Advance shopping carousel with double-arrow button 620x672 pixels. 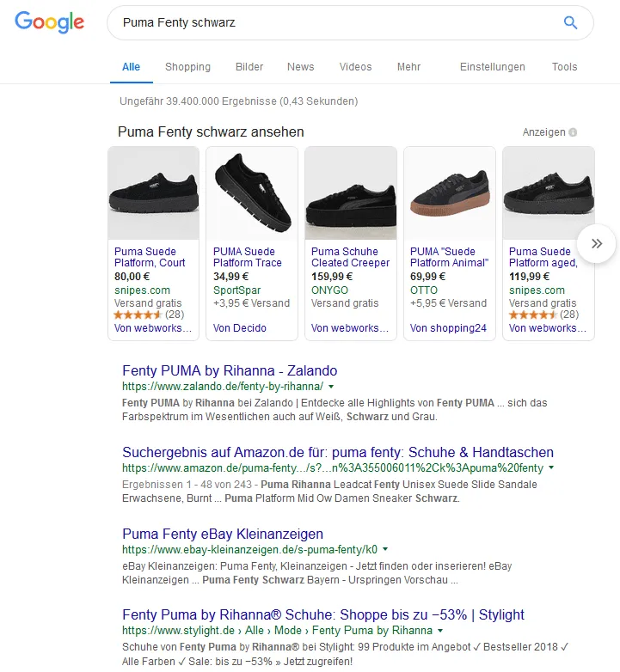597,243
